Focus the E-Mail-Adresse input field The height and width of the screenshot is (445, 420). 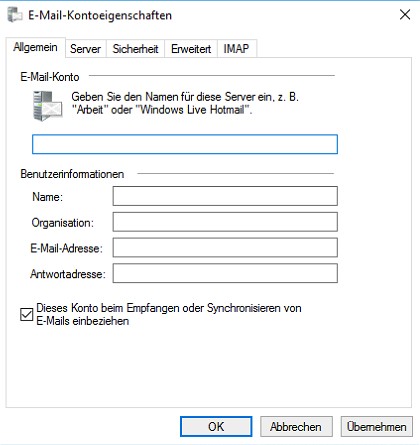(x=225, y=248)
